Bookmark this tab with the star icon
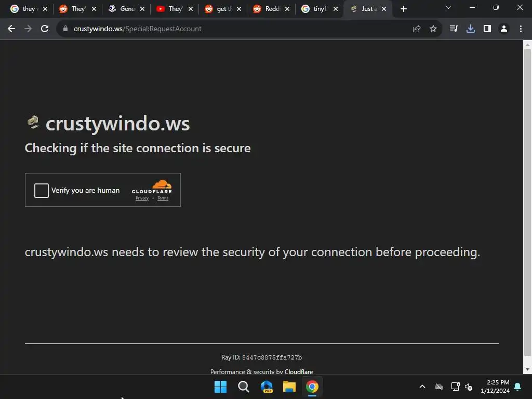532x399 pixels. [x=433, y=29]
